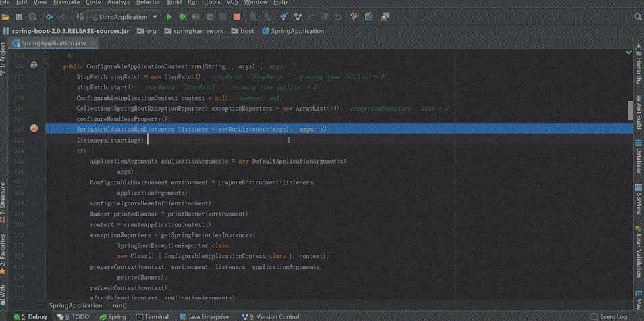
Task: Open the Version Control tool window button
Action: pos(271,317)
